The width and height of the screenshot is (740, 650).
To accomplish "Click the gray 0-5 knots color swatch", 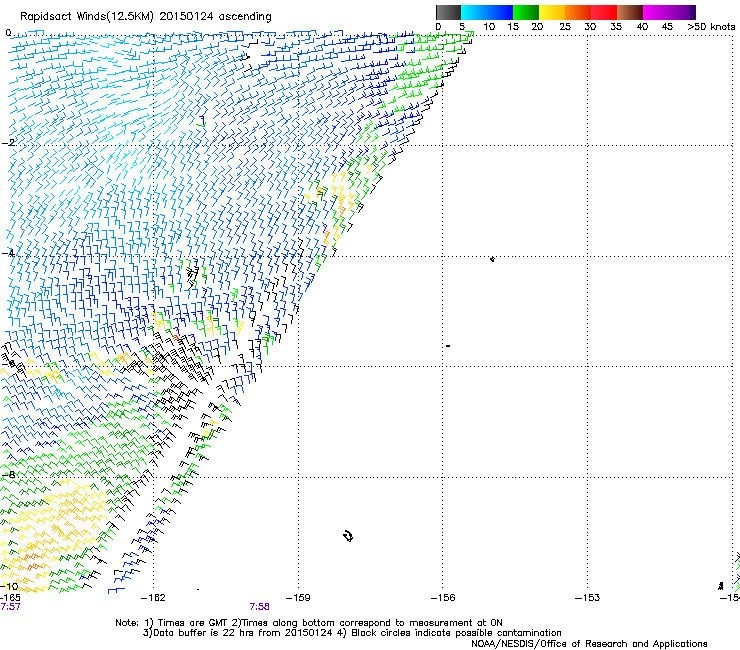I will point(448,12).
